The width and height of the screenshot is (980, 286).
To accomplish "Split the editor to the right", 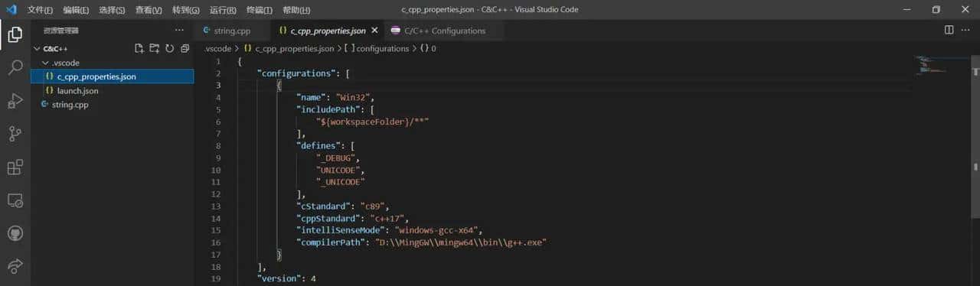I will tap(949, 30).
